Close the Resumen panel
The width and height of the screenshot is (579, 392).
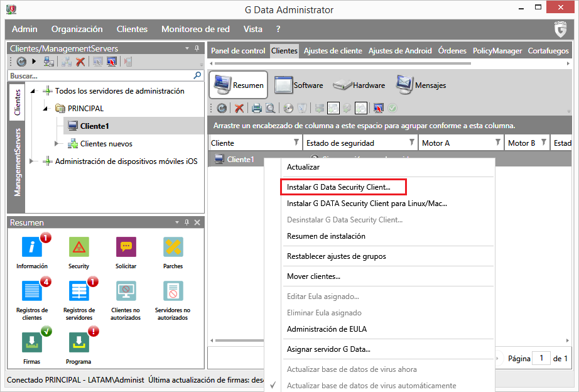[197, 222]
